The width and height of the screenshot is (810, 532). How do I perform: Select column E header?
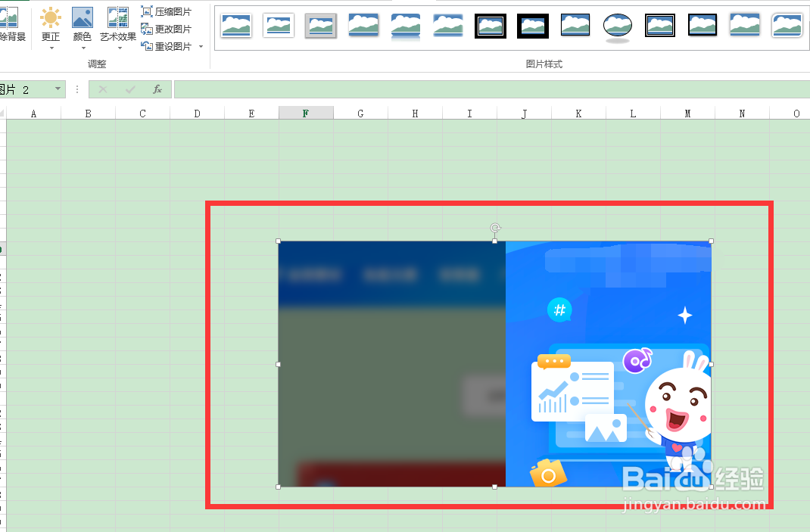pyautogui.click(x=251, y=113)
